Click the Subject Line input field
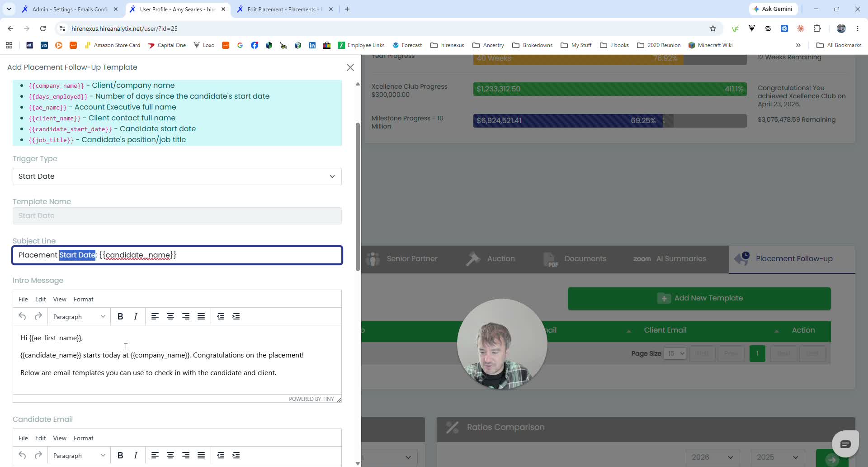Screen dimensions: 868x467 (x=177, y=255)
